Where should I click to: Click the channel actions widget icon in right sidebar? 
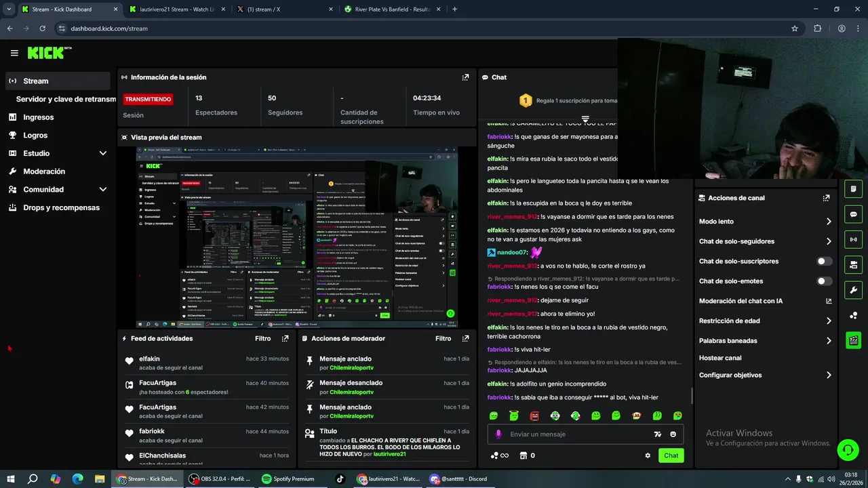[x=853, y=264]
